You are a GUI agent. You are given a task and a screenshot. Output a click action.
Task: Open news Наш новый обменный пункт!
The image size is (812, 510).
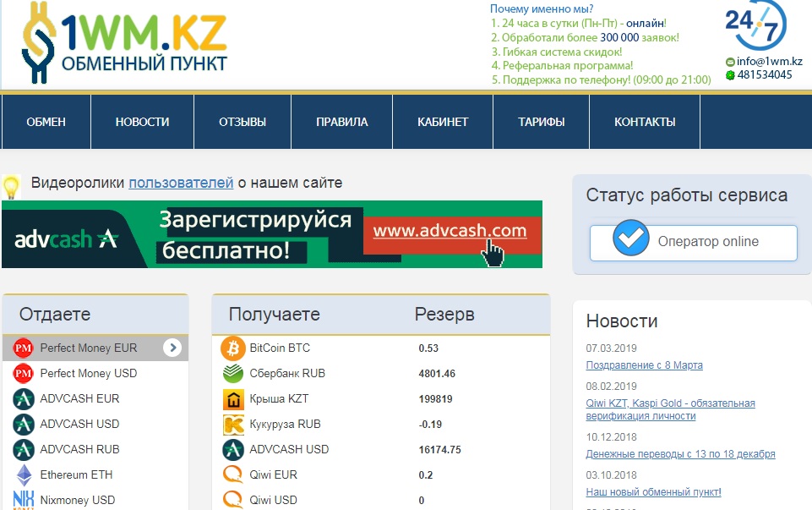(x=653, y=492)
